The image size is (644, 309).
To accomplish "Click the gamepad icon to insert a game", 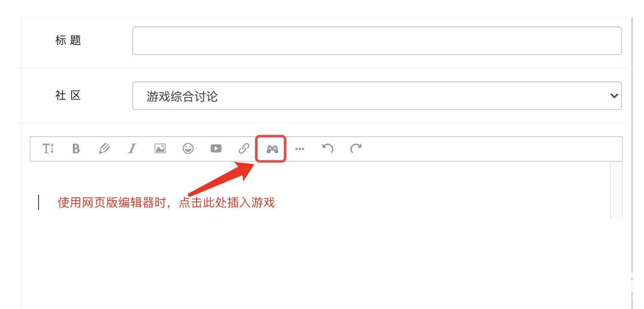I will (272, 149).
